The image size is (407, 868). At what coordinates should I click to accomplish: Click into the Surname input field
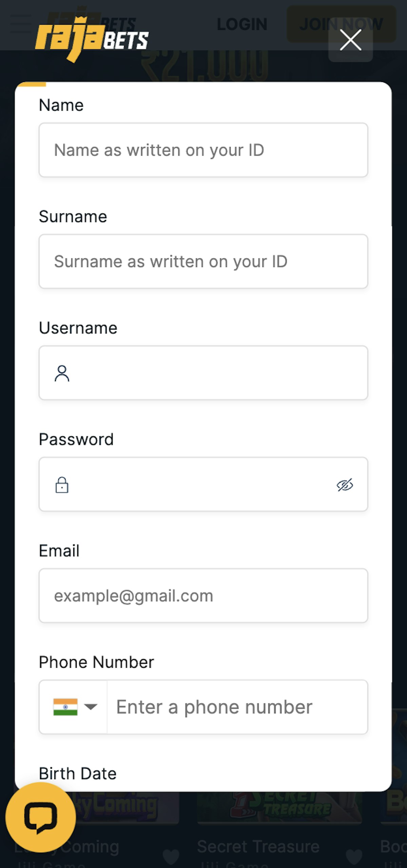pyautogui.click(x=203, y=262)
